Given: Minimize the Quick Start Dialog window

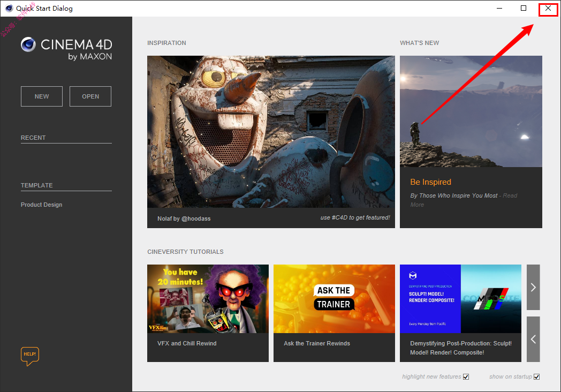Looking at the screenshot, I should coord(499,8).
